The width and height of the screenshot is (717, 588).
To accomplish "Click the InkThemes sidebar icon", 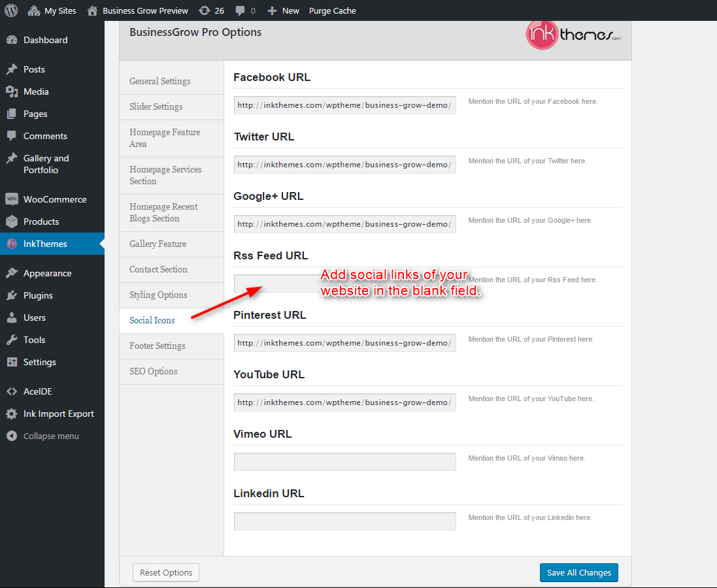I will coord(12,244).
